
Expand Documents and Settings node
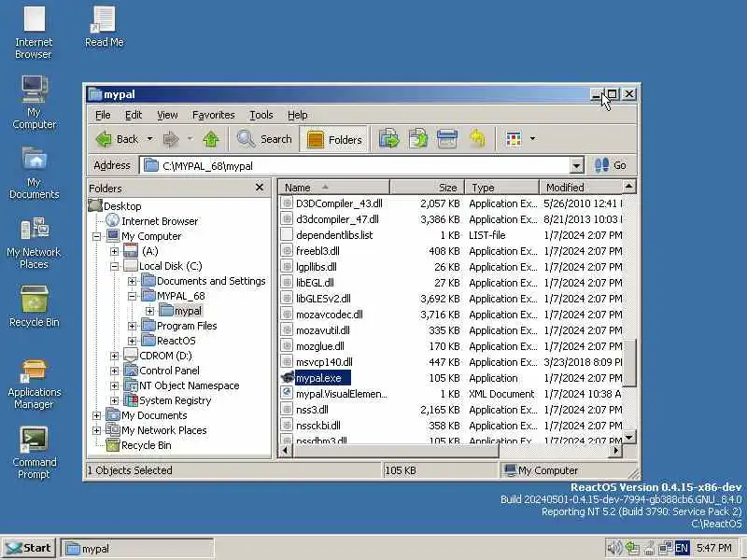(132, 281)
